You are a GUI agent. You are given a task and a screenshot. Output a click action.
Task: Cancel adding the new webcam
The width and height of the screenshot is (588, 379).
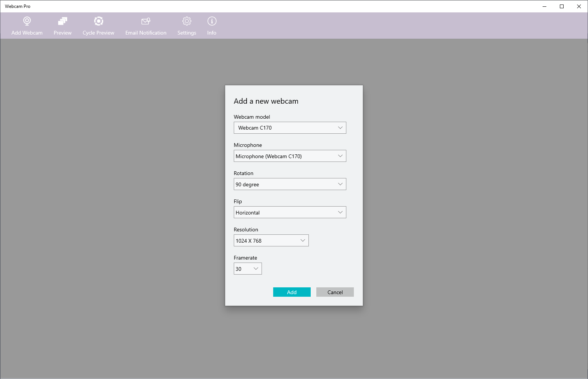coord(335,292)
